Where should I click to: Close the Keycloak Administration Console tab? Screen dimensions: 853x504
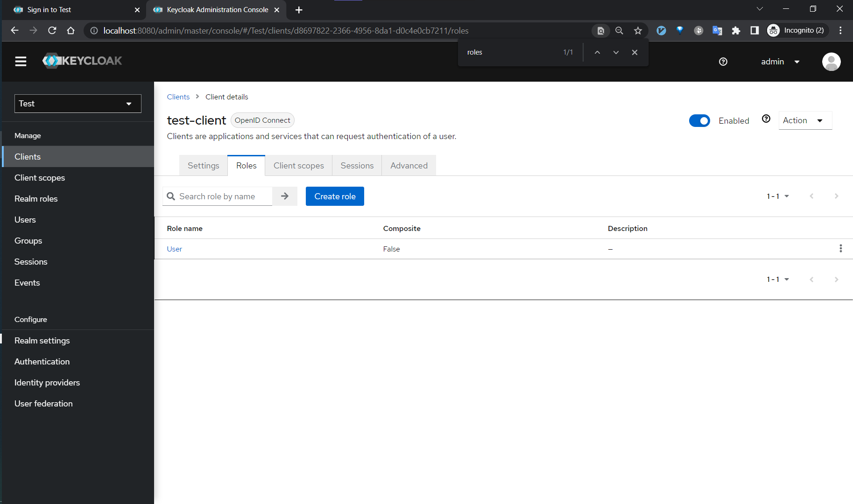276,10
